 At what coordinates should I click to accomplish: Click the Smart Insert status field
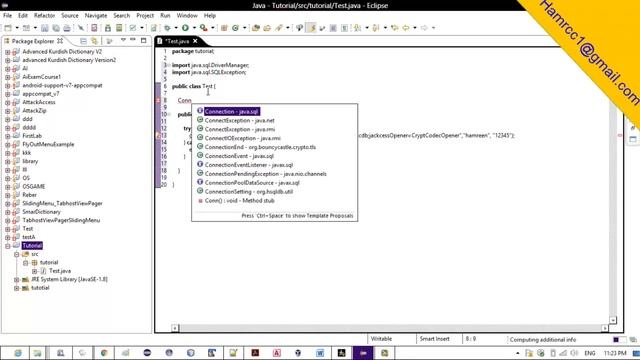[x=435, y=339]
